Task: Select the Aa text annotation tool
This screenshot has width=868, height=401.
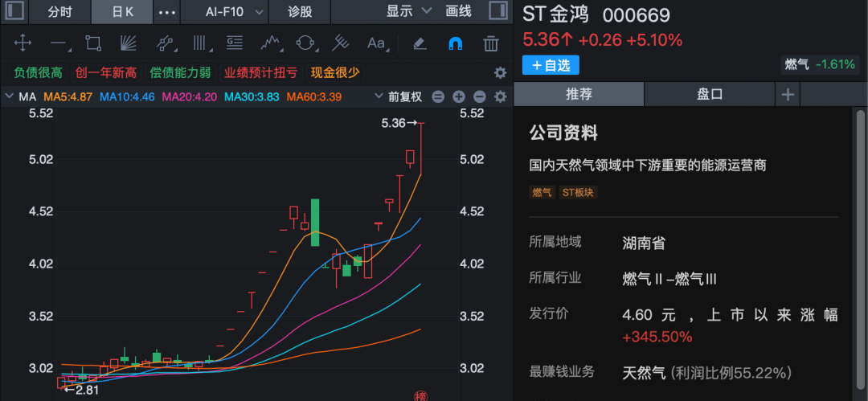Action: [x=376, y=43]
